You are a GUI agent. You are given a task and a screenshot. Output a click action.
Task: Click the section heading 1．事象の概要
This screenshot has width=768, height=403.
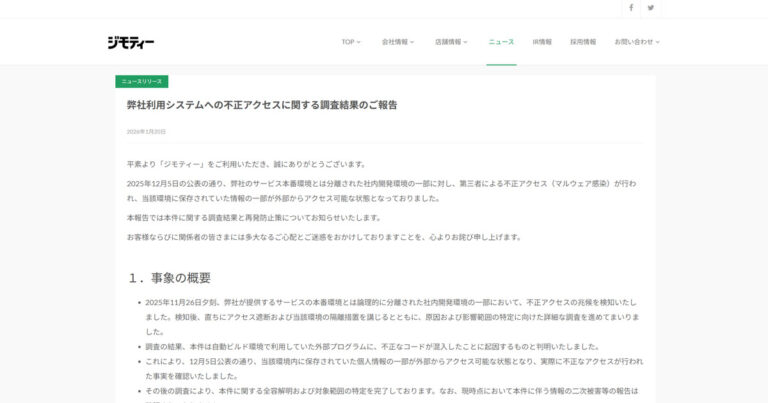coord(169,277)
